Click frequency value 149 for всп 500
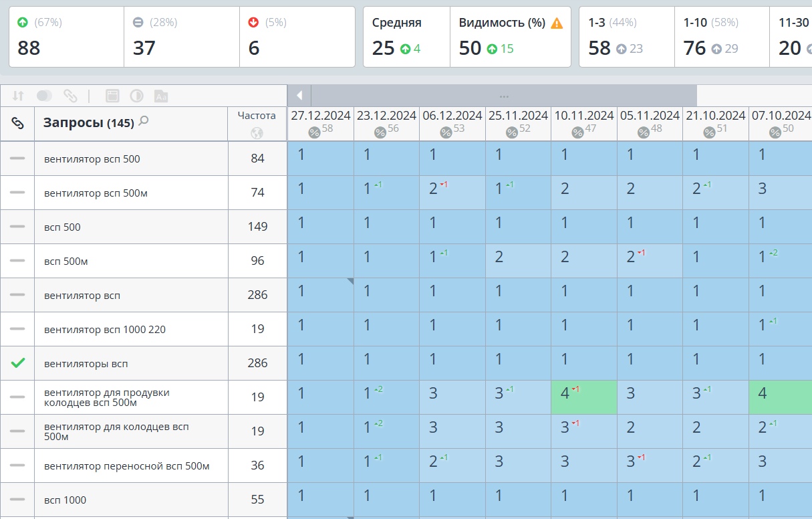This screenshot has width=812, height=519. click(x=257, y=227)
